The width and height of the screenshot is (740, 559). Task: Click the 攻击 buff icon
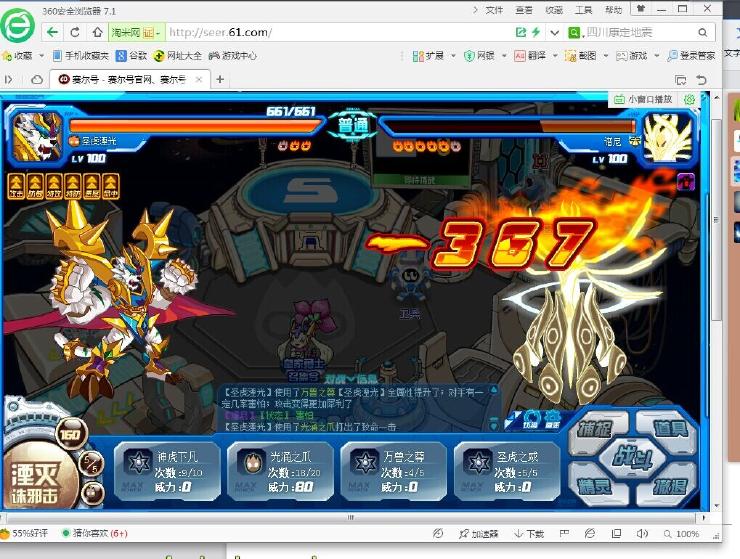tap(16, 186)
